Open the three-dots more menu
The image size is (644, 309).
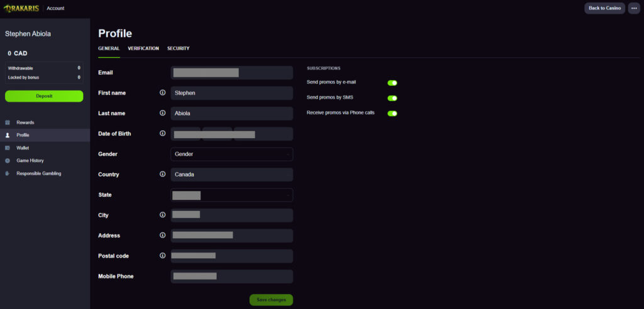634,8
